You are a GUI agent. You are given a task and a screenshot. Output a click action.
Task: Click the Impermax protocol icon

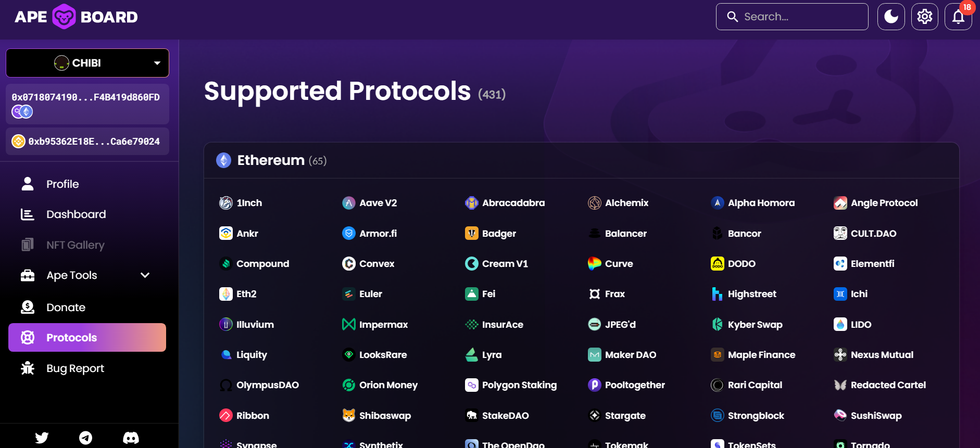pyautogui.click(x=349, y=325)
